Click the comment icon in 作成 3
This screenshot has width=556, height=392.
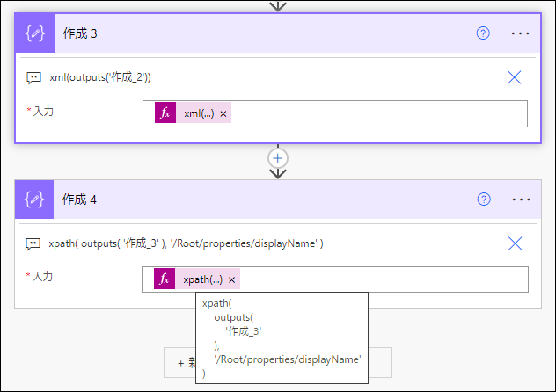pos(34,77)
